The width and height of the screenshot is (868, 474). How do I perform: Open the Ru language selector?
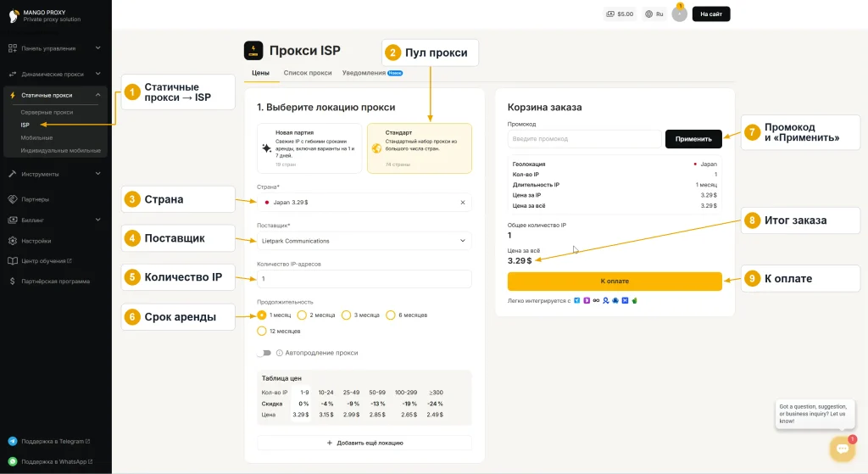click(654, 14)
